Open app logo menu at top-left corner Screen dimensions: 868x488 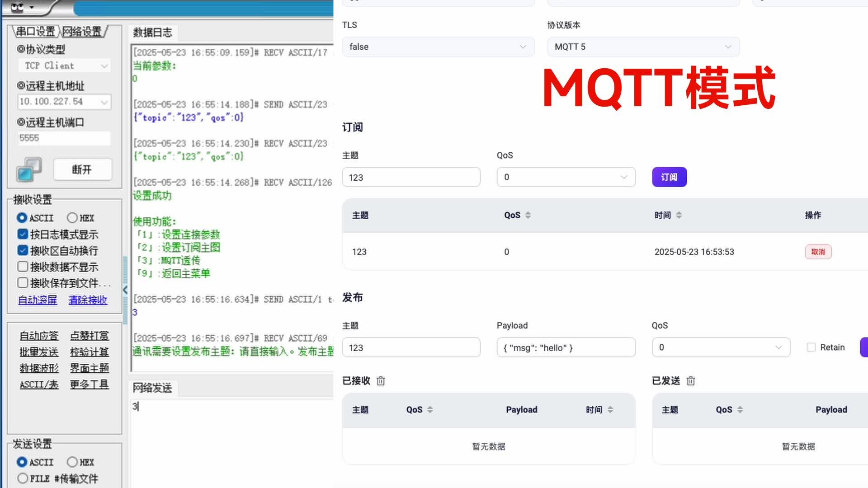(18, 7)
